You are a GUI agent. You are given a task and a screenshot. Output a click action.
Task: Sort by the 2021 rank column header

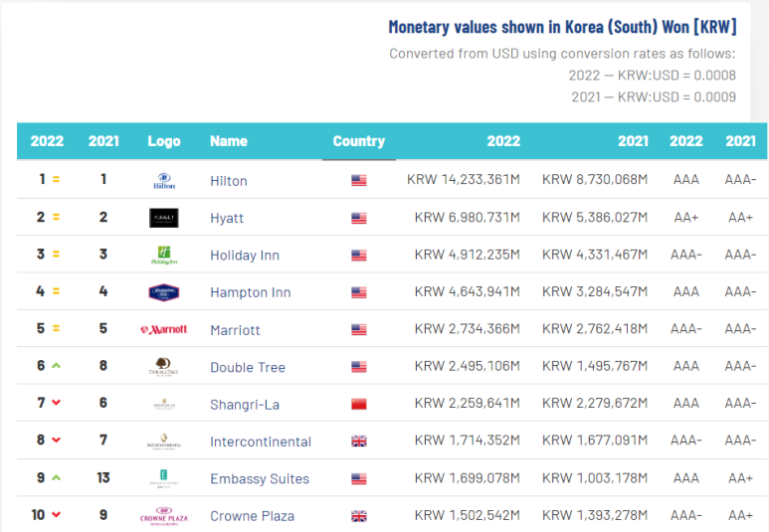point(103,141)
